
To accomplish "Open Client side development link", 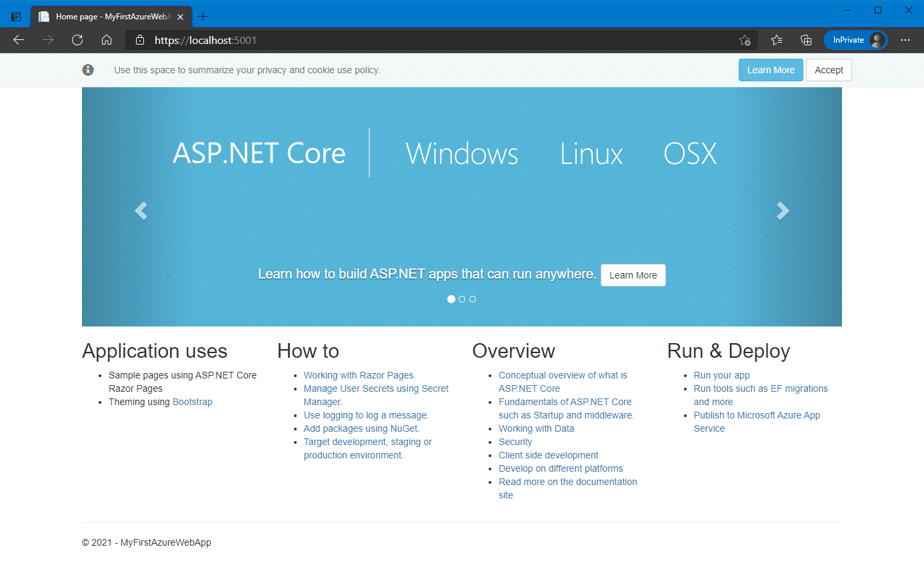I will point(549,455).
